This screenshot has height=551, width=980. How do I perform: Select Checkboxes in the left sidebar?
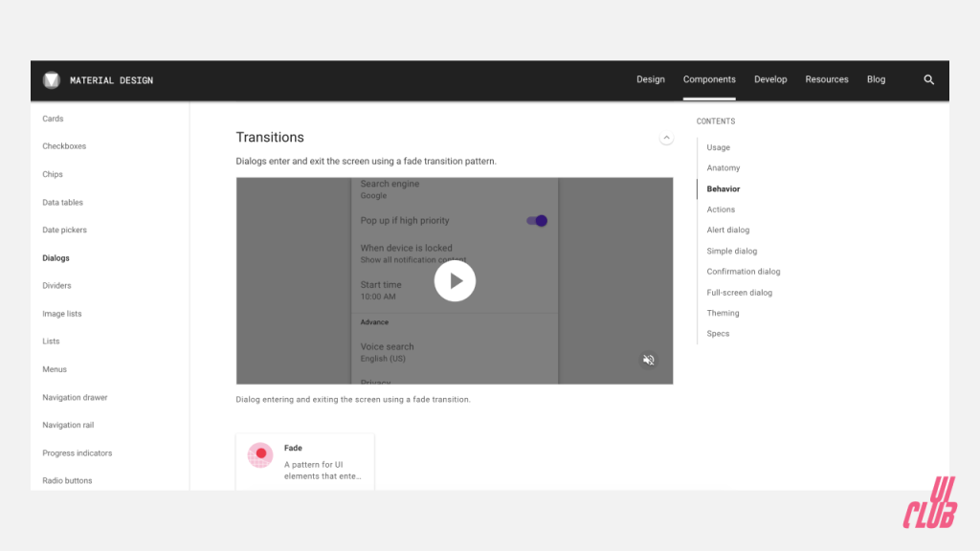coord(64,146)
